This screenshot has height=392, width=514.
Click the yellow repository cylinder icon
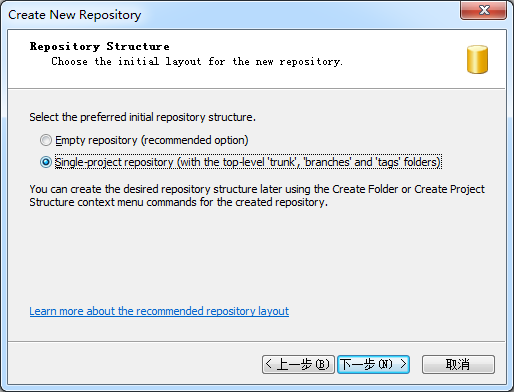[x=477, y=59]
